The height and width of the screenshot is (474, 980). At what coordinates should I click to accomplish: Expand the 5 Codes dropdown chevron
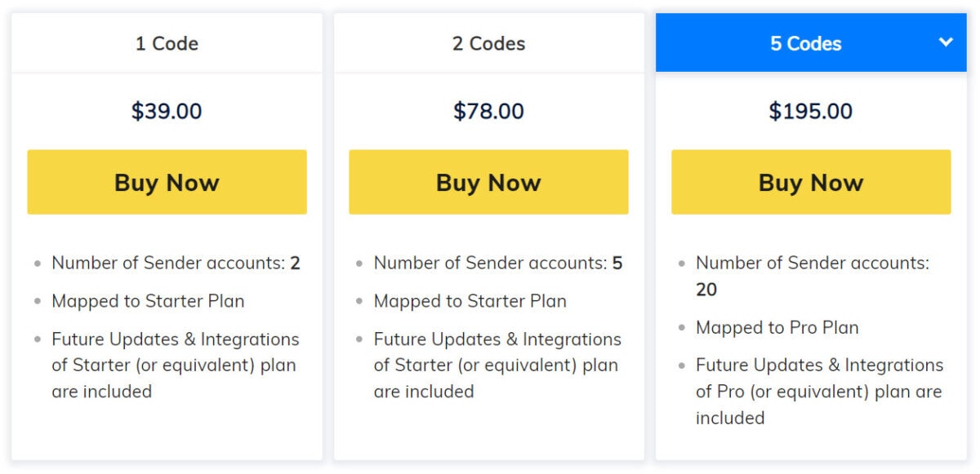coord(947,42)
